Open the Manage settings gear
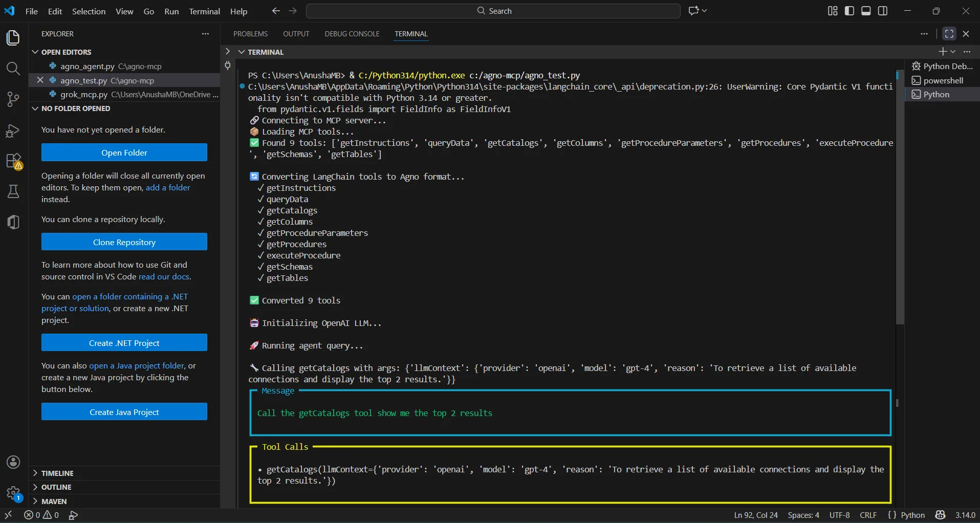The width and height of the screenshot is (980, 523). (13, 493)
